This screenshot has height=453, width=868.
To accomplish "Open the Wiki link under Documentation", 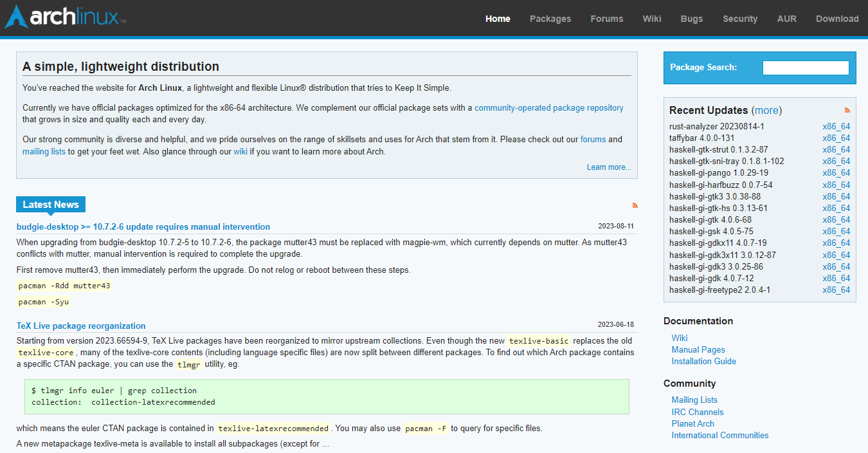I will click(680, 338).
